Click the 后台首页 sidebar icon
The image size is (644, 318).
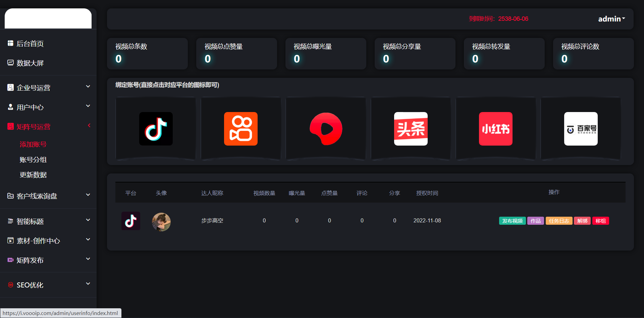10,43
